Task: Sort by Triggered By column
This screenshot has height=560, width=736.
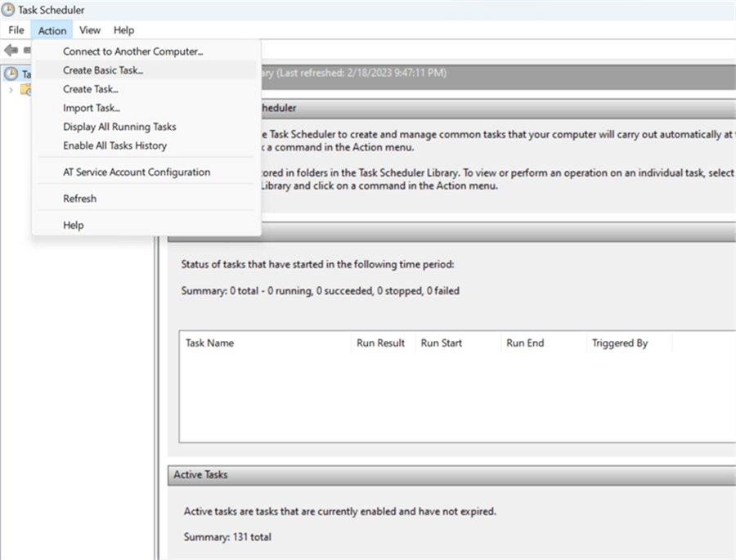Action: [x=629, y=343]
